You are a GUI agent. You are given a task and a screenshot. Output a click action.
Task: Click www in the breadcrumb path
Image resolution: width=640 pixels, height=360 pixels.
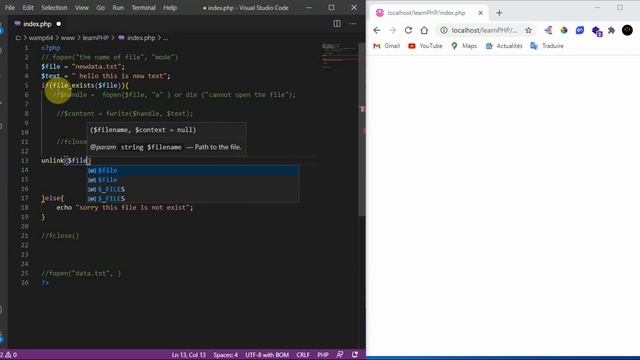point(68,38)
